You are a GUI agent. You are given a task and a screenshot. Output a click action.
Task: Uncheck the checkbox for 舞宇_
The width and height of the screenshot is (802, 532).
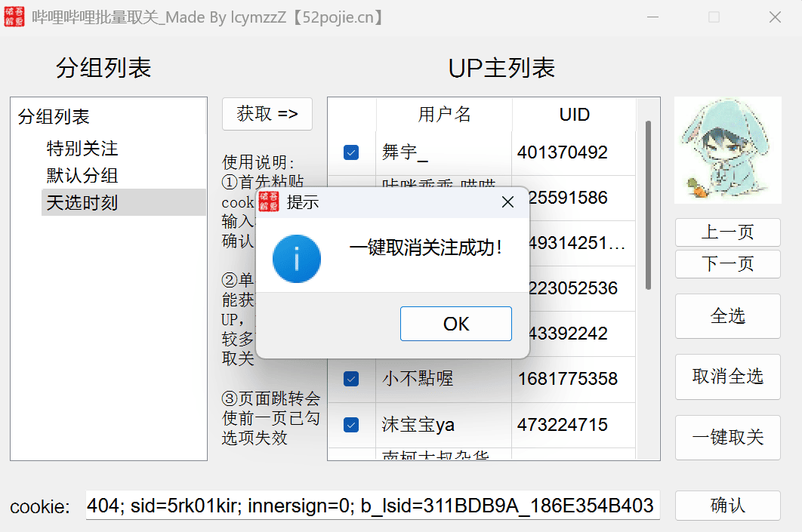click(x=351, y=152)
